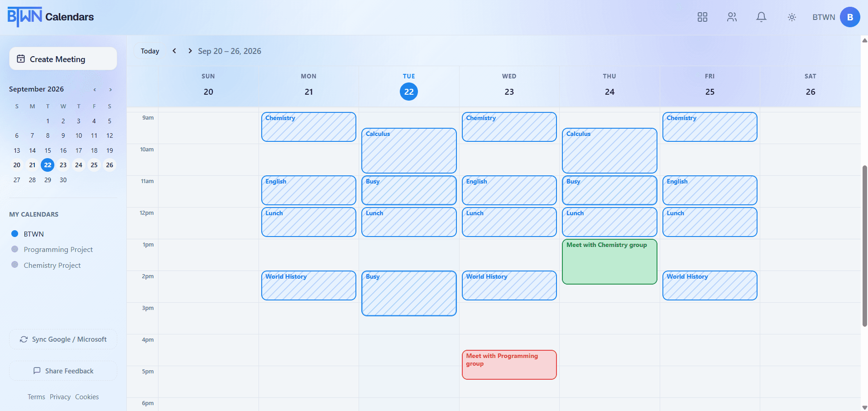Open Thursday's 11am Busy event
This screenshot has height=411, width=868.
(x=609, y=190)
